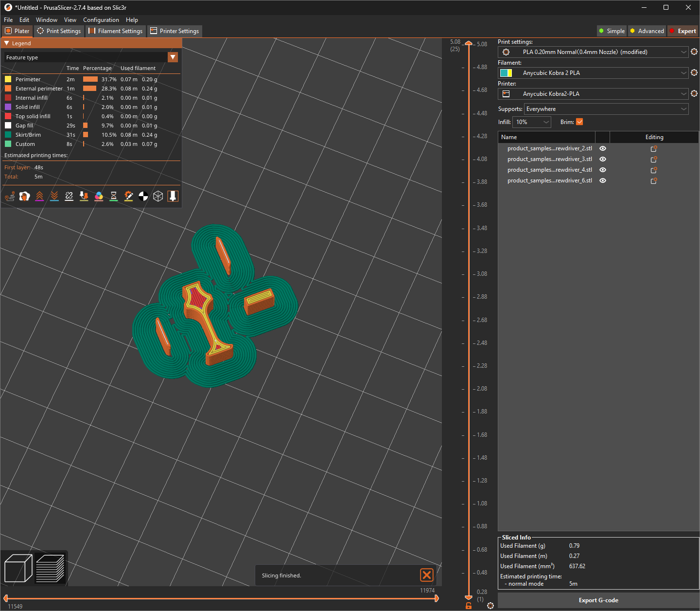Select Expert mode

point(683,31)
